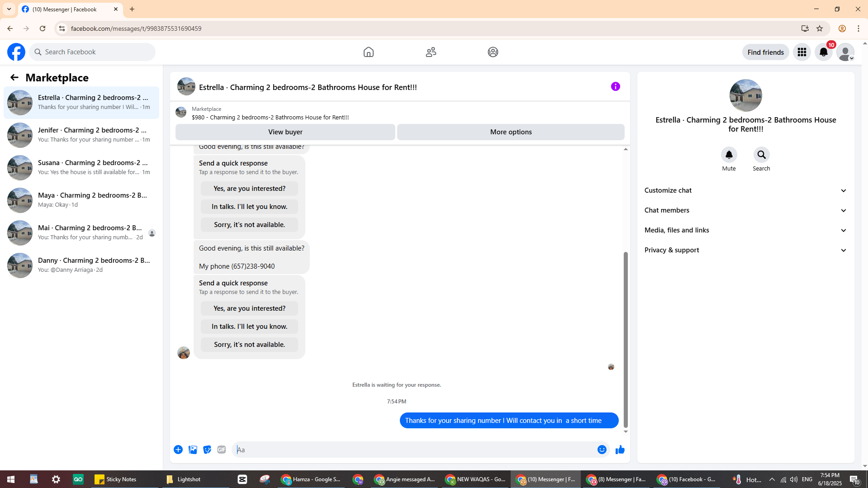Open conversation information icon
The image size is (868, 488).
616,86
